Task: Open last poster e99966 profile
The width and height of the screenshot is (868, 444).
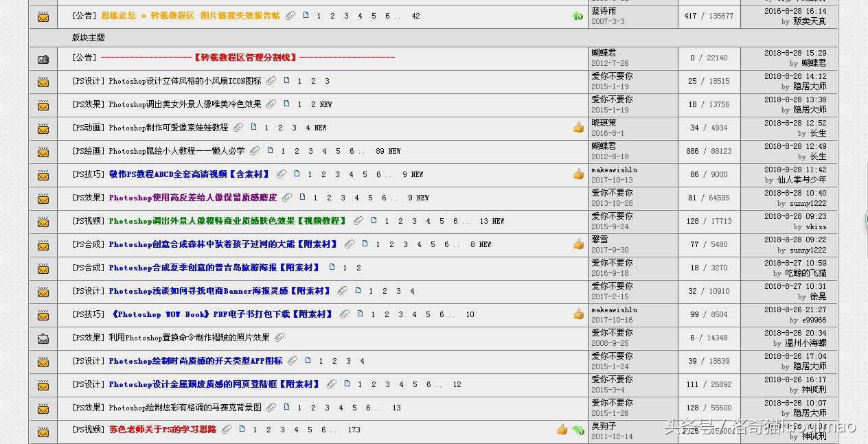Action: point(814,320)
